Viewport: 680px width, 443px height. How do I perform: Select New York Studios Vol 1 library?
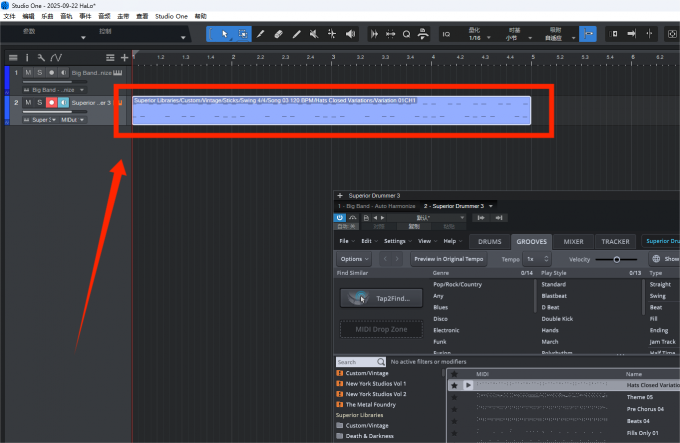(x=377, y=383)
